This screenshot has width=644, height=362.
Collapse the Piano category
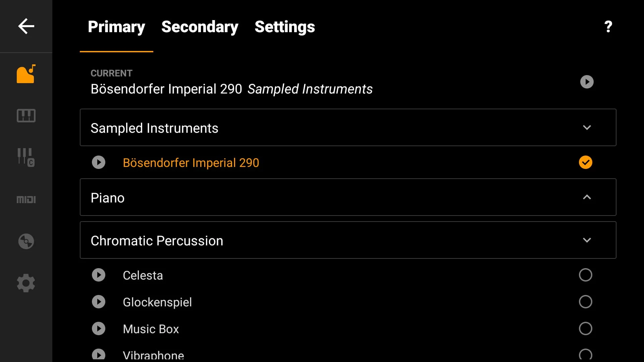587,197
